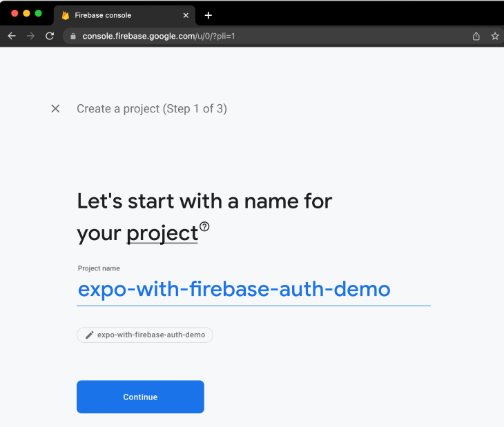
Task: Click the share icon in address bar
Action: [476, 37]
